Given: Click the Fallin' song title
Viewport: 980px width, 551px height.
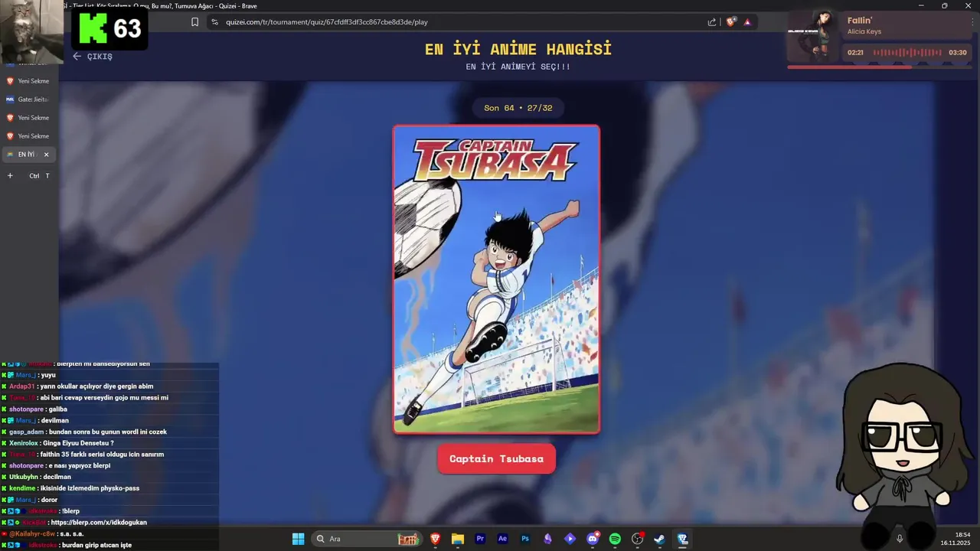Looking at the screenshot, I should pyautogui.click(x=860, y=20).
